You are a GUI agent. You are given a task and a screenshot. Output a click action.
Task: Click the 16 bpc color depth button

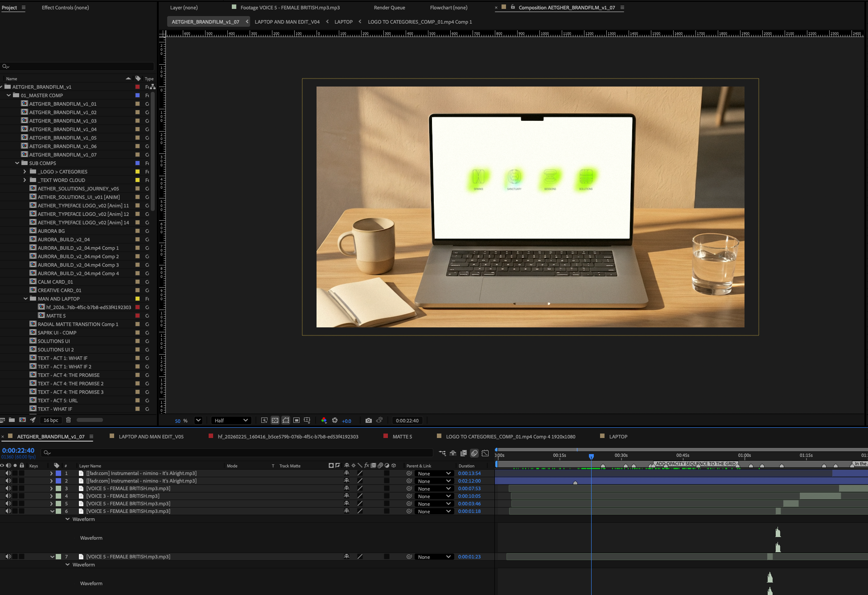click(51, 420)
